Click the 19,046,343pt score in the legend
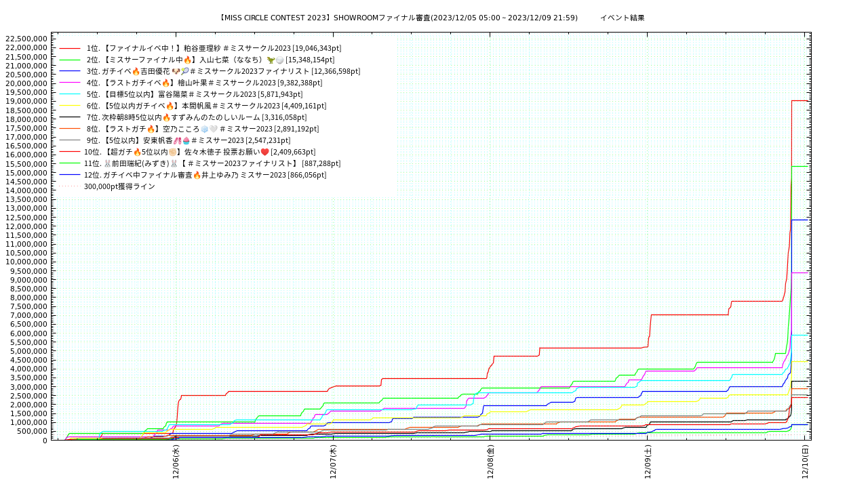 317,49
